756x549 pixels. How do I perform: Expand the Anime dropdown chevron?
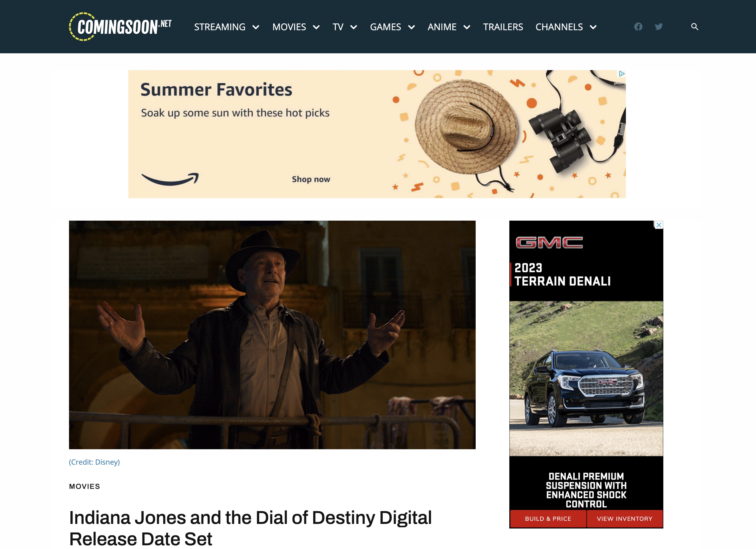pos(467,27)
